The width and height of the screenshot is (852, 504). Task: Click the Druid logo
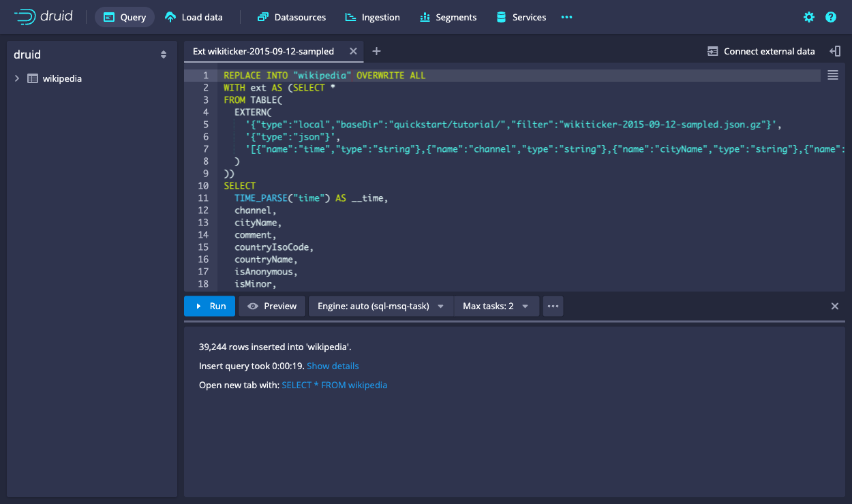(44, 16)
